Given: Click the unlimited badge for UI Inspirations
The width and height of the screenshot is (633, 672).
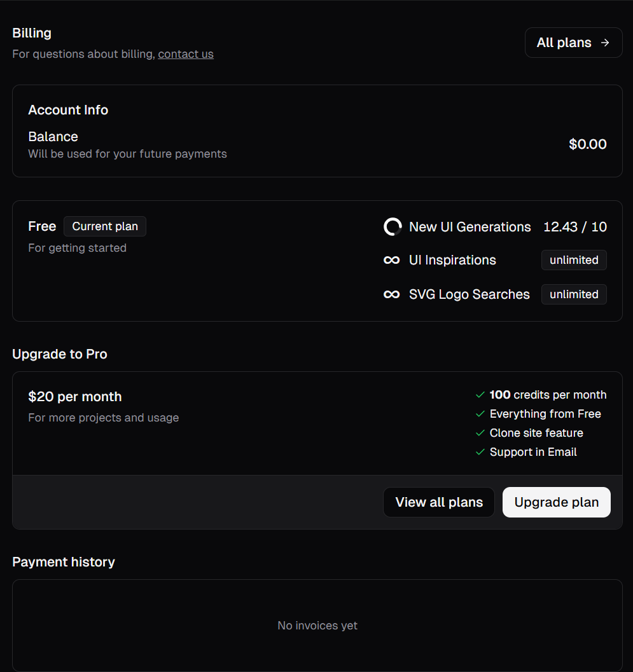Looking at the screenshot, I should (x=574, y=260).
